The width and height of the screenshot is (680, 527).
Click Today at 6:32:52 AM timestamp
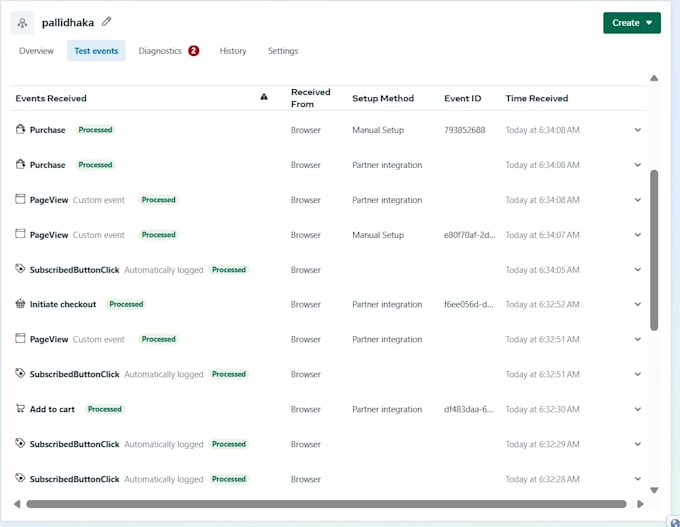click(x=542, y=304)
